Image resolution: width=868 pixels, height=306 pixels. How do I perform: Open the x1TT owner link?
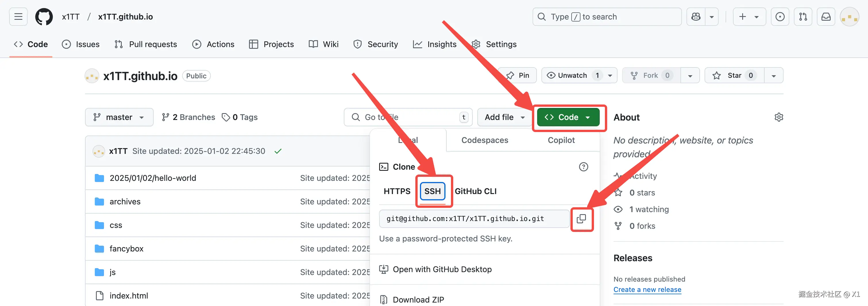pyautogui.click(x=71, y=16)
